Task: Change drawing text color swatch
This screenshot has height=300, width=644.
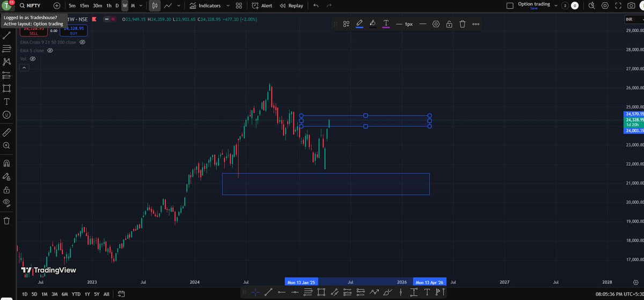Action: coord(386,24)
